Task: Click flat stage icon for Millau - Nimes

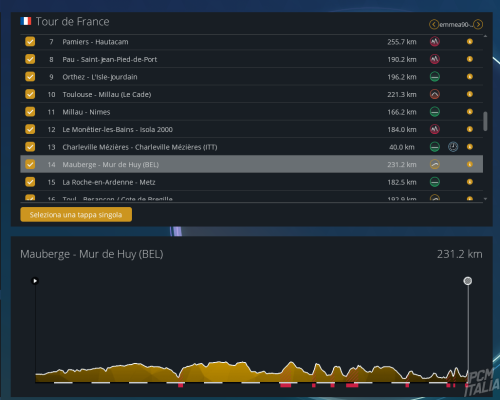Action: click(x=434, y=112)
